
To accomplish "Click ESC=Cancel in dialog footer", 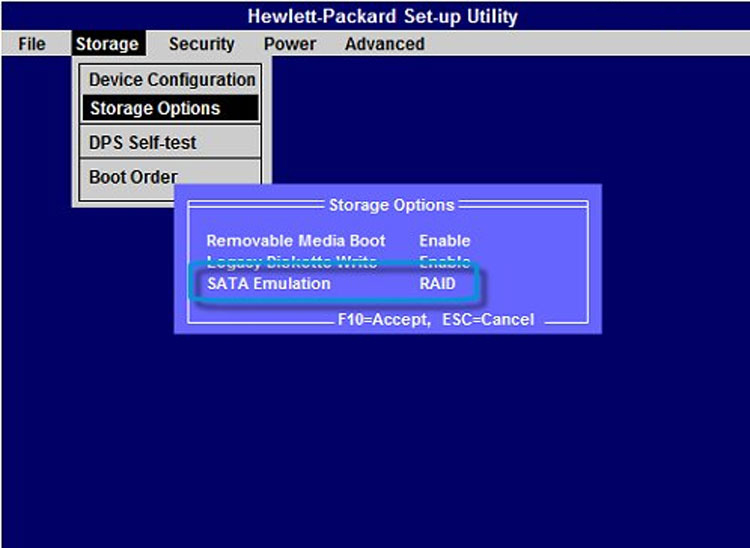I will 488,319.
